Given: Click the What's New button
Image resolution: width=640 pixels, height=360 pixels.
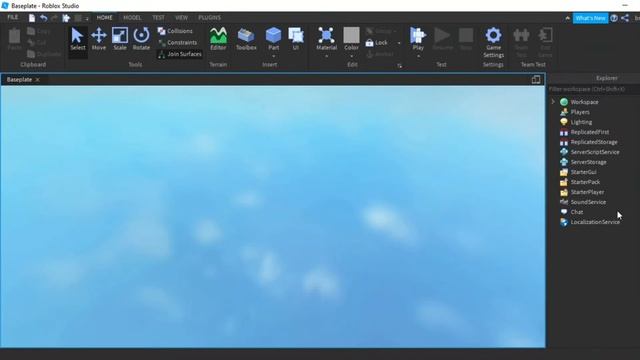Looking at the screenshot, I should pos(590,18).
